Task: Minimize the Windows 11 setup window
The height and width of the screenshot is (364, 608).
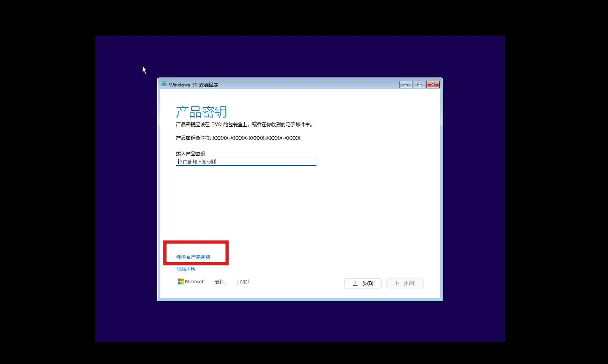Action: point(405,85)
